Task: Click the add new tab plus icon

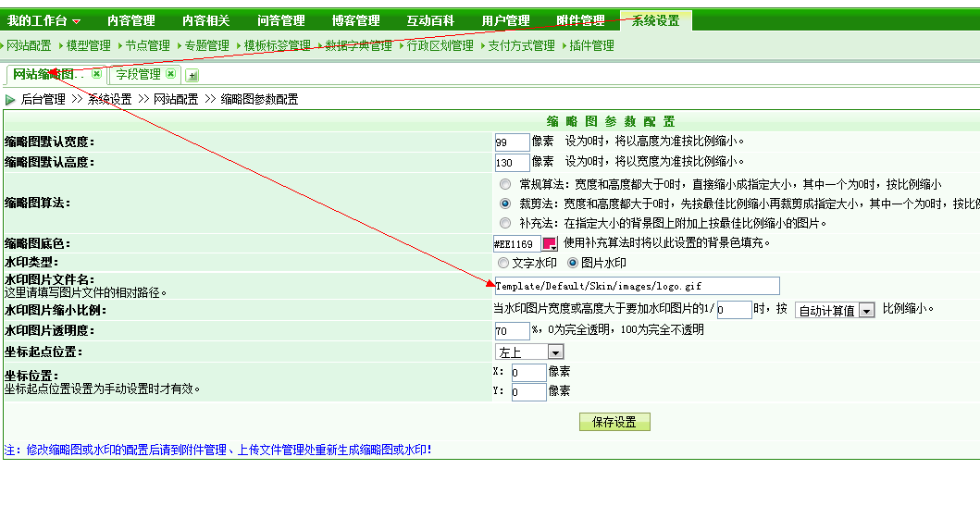Action: click(192, 76)
